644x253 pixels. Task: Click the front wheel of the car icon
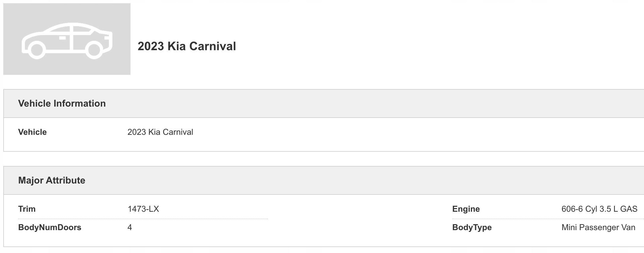37,49
